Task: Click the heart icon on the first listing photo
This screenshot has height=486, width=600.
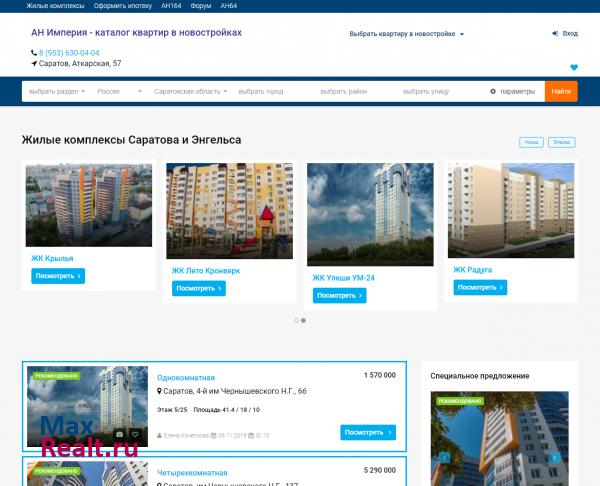Action: pos(135,434)
